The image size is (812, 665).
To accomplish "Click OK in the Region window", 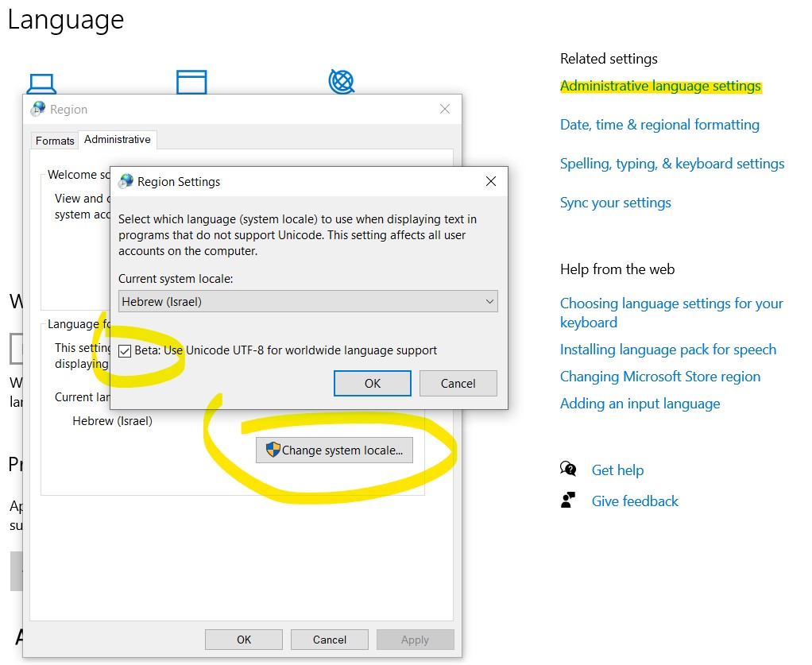I will point(244,640).
